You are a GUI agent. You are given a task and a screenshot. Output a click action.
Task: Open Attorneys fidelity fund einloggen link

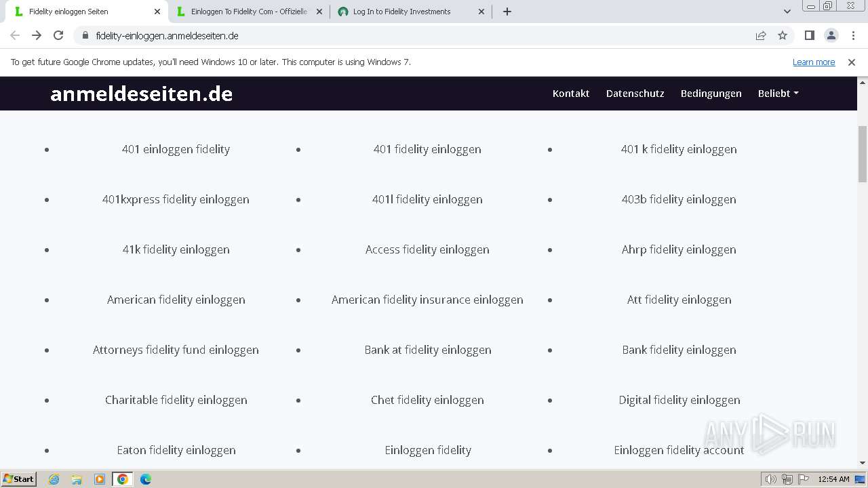pyautogui.click(x=176, y=350)
